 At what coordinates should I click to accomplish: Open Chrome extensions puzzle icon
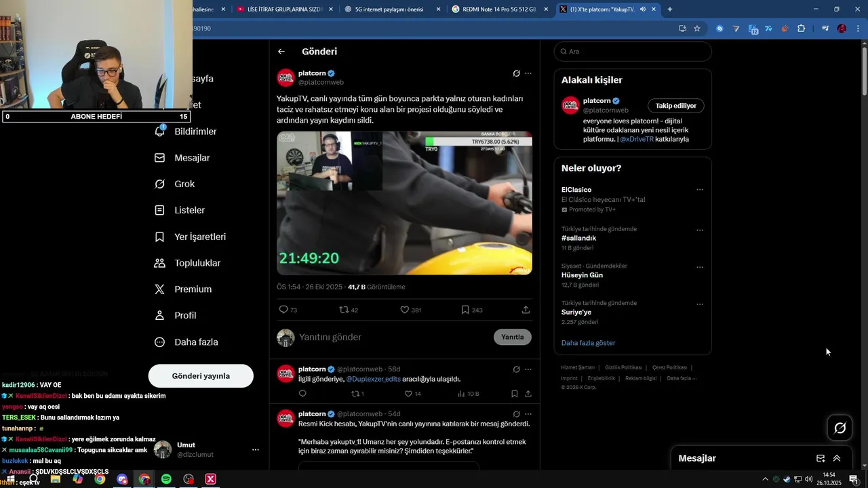click(x=802, y=28)
